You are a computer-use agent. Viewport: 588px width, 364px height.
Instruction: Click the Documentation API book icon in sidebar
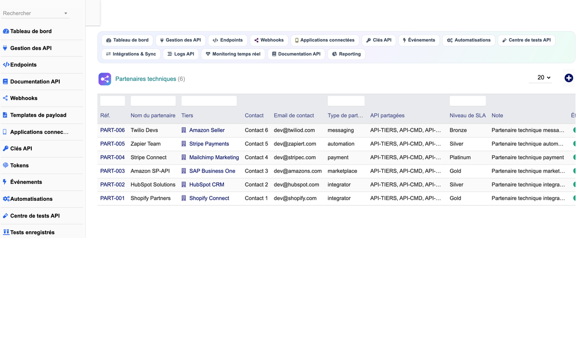[x=5, y=82]
